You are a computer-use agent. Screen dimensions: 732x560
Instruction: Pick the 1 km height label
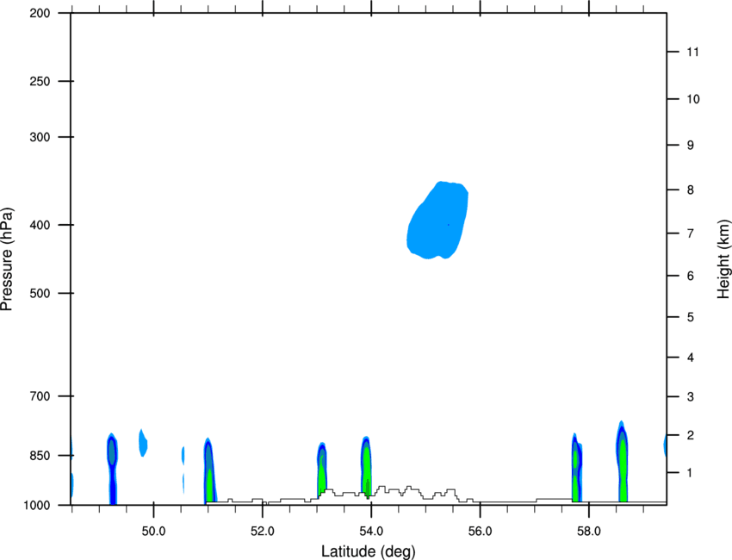[691, 473]
